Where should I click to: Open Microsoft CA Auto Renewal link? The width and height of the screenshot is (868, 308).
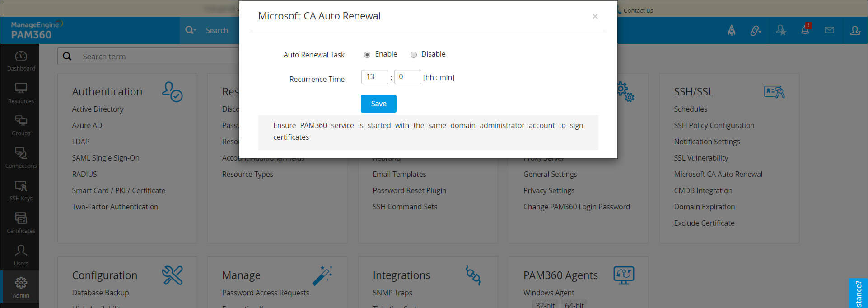click(x=718, y=174)
